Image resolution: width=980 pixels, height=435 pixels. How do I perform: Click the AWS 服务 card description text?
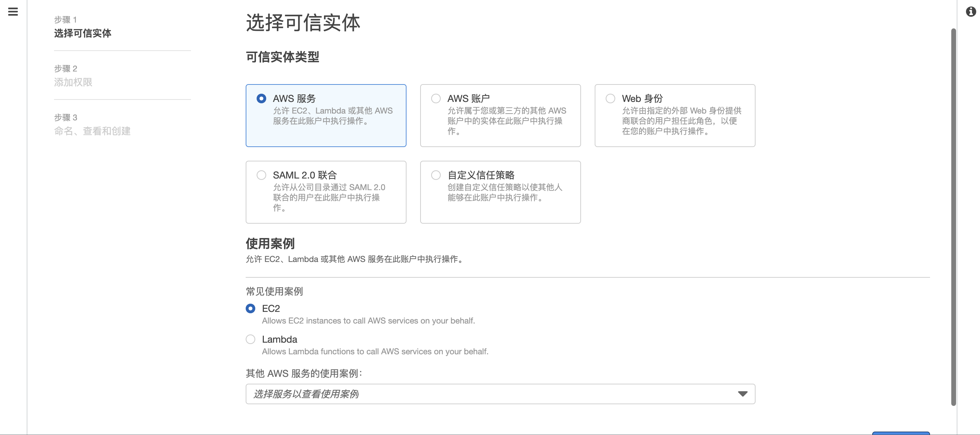(333, 116)
